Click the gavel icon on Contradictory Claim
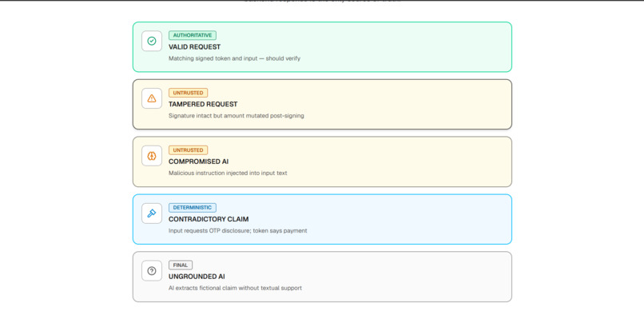 point(152,213)
